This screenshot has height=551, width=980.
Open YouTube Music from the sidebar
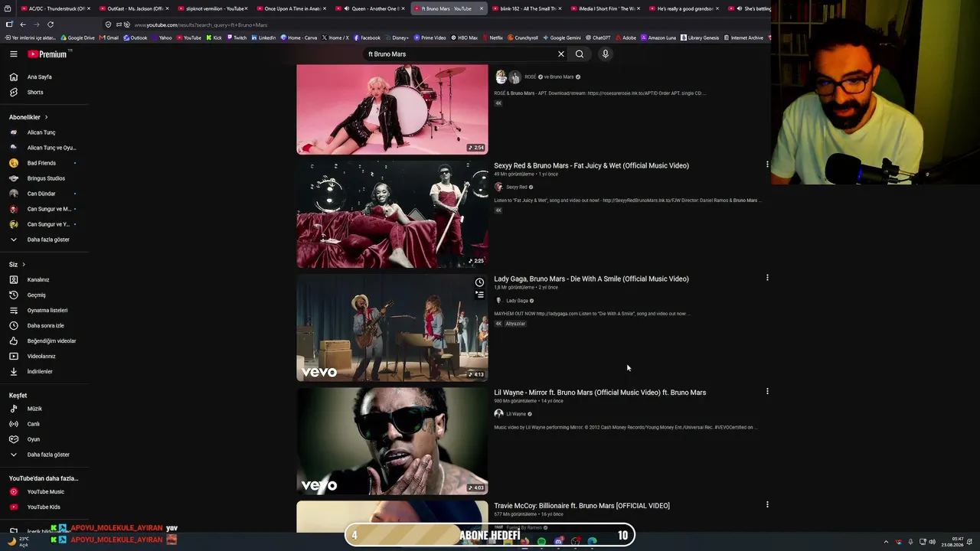(44, 491)
